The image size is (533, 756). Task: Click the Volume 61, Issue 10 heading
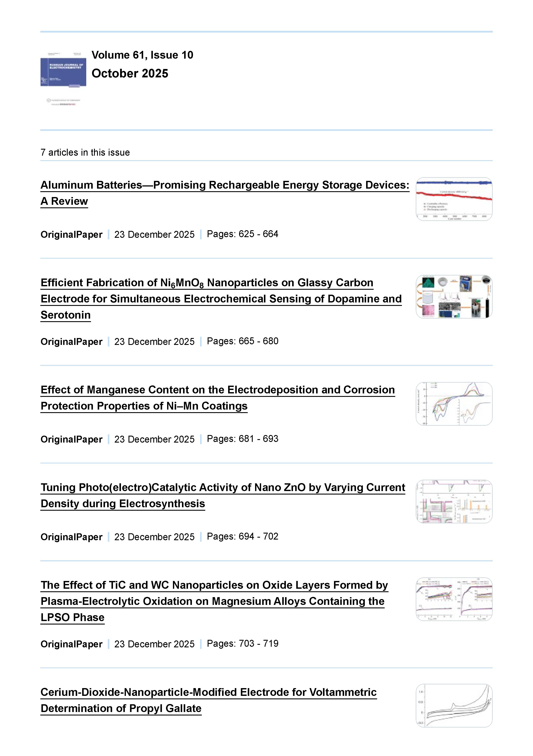142,55
